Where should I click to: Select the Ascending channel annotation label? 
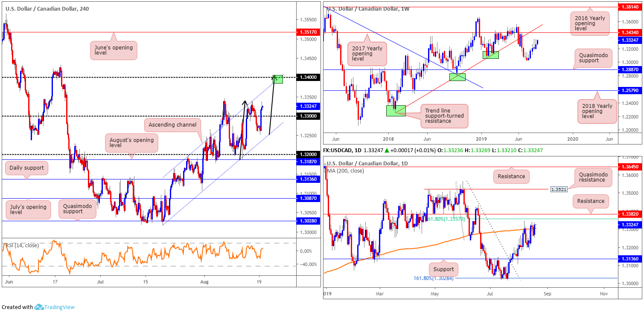[x=173, y=125]
